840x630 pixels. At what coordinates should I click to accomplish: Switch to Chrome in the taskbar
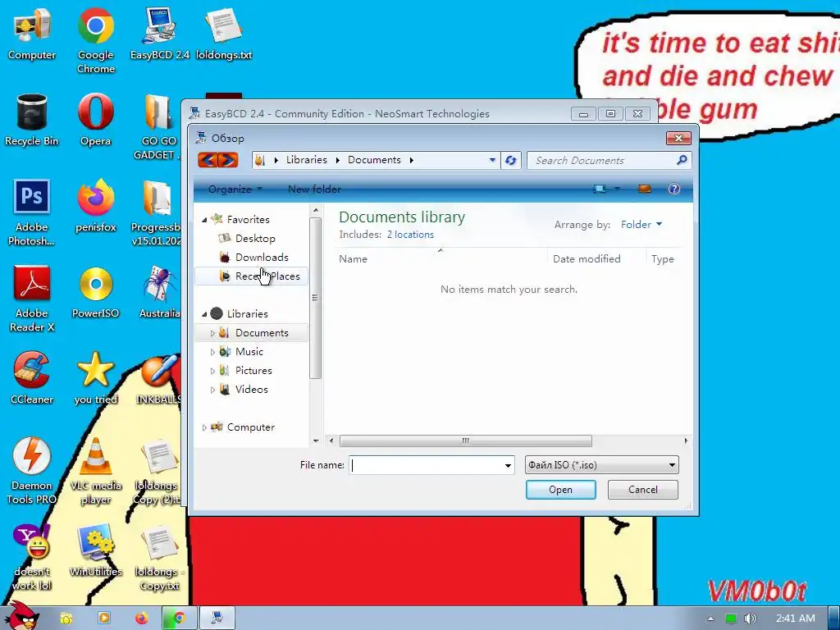[x=180, y=619]
